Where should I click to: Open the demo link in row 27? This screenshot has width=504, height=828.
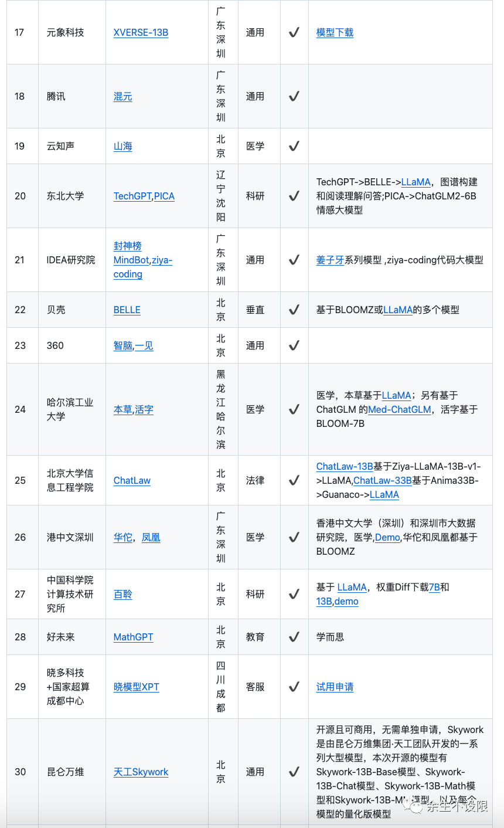[346, 601]
